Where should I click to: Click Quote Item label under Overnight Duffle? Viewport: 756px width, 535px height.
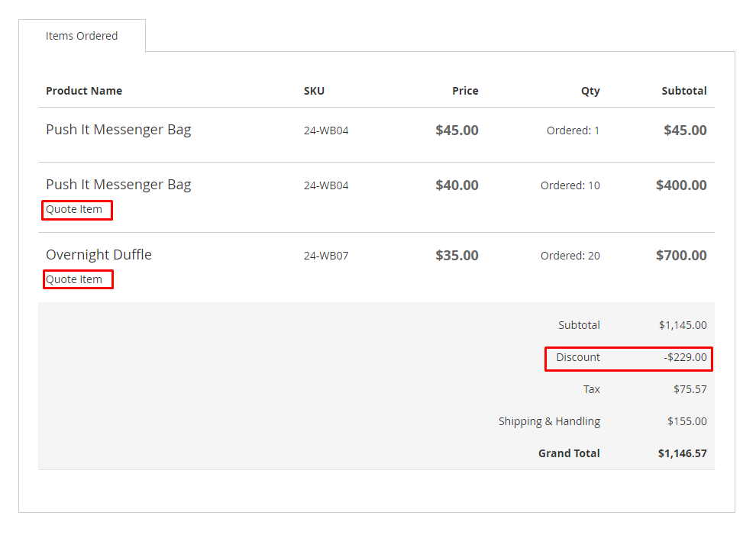coord(74,279)
